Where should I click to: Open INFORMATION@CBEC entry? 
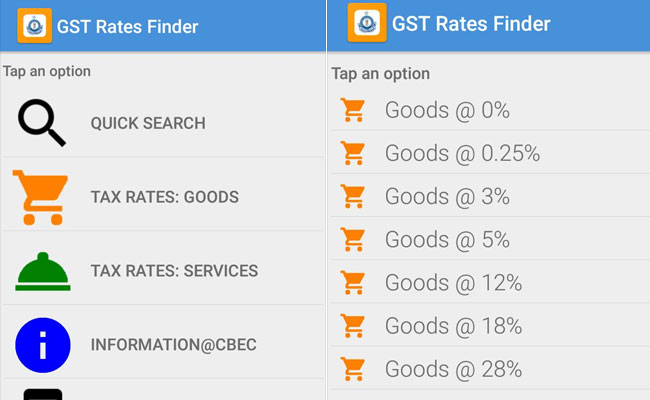click(x=174, y=345)
